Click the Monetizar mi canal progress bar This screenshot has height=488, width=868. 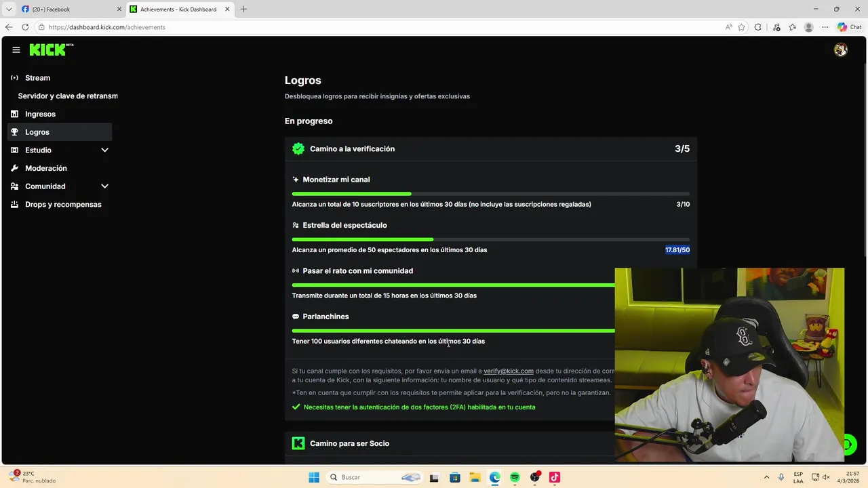click(491, 194)
